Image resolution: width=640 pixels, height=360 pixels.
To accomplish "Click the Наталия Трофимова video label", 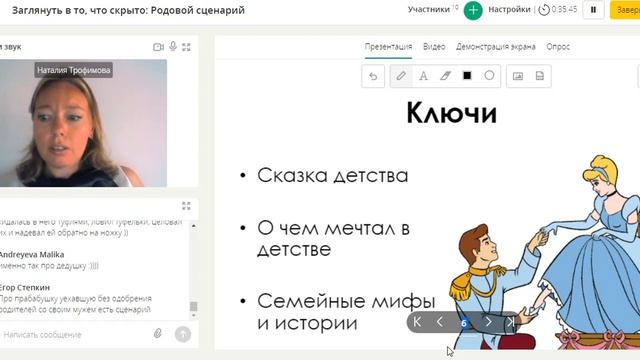I will click(73, 70).
